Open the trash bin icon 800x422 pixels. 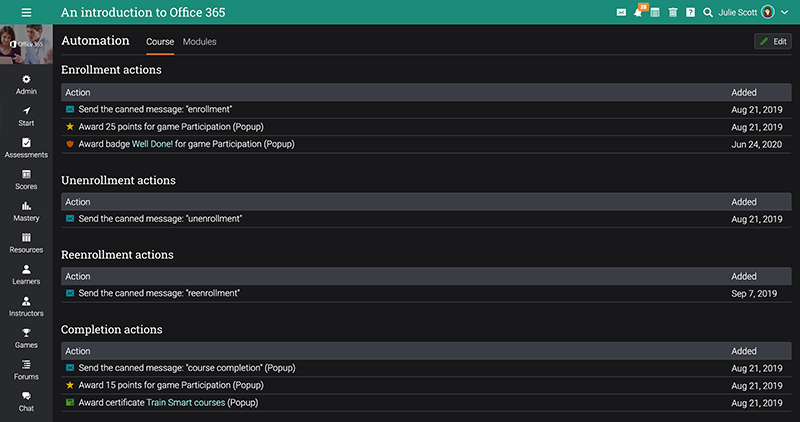(673, 12)
